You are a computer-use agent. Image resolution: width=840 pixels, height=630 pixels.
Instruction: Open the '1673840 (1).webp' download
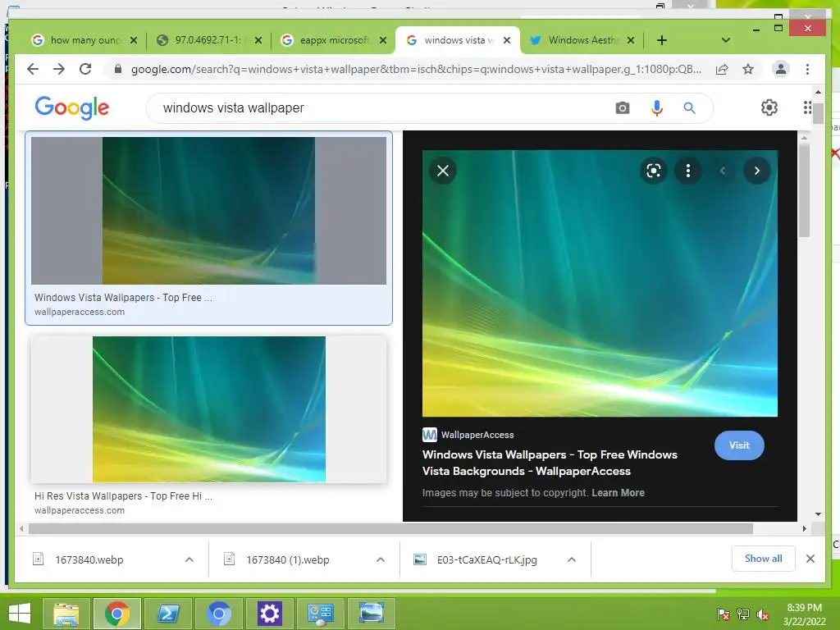click(287, 559)
